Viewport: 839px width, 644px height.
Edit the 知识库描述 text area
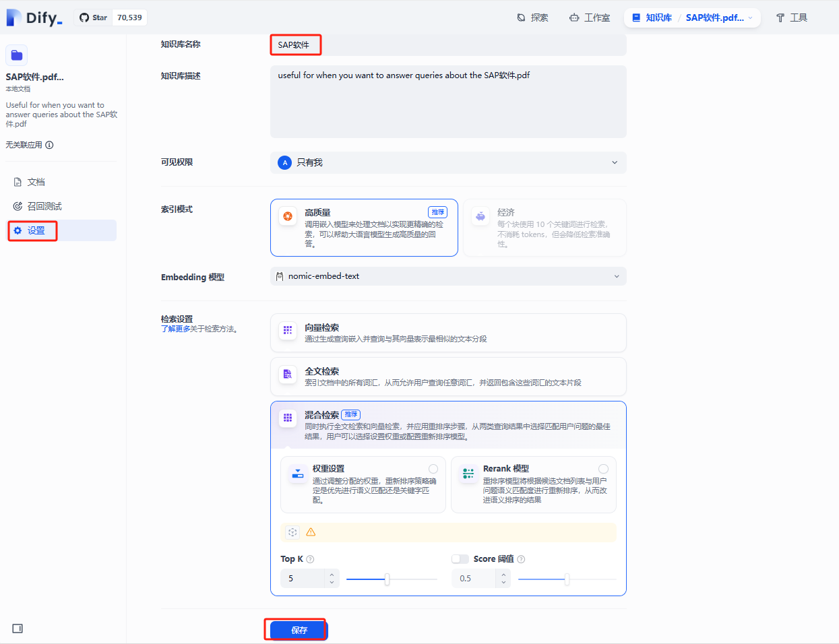[x=448, y=102]
